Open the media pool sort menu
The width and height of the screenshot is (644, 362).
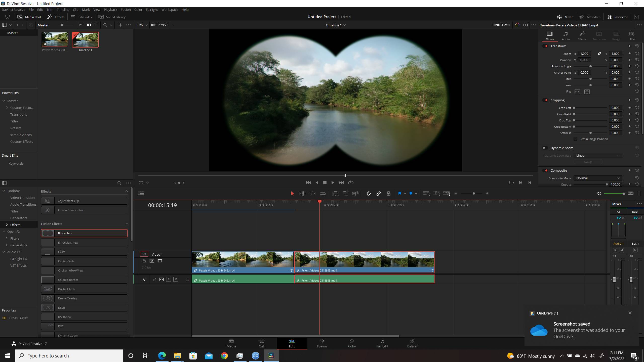pos(119,25)
